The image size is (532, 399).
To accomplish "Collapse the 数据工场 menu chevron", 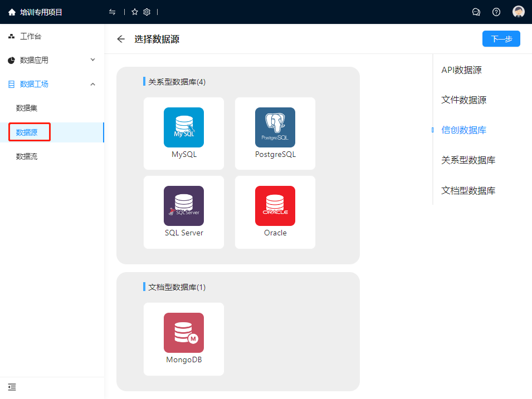I will tap(93, 84).
